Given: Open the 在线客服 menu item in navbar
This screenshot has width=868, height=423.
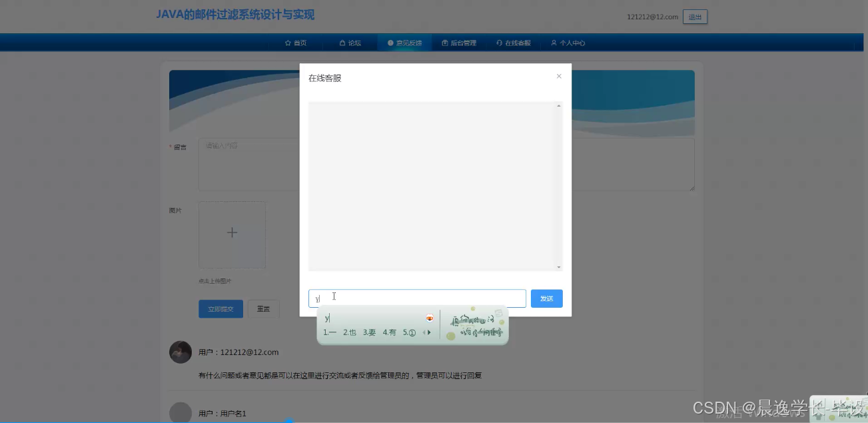Looking at the screenshot, I should coord(514,43).
